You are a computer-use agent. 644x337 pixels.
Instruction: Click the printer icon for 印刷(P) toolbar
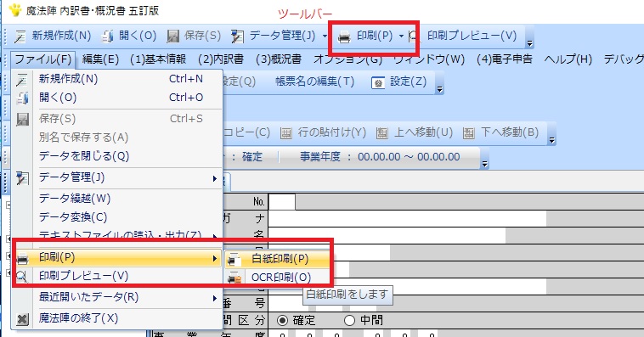(344, 37)
